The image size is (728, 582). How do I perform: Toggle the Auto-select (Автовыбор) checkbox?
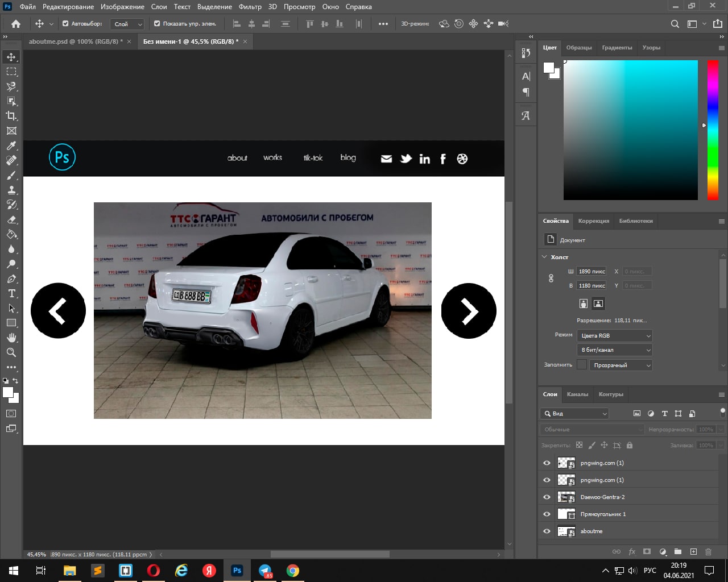coord(65,24)
